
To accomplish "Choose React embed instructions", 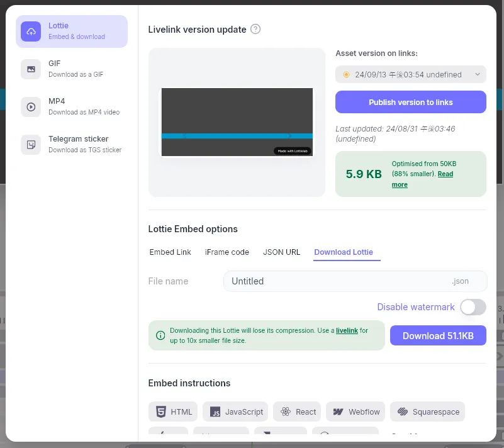I will pyautogui.click(x=298, y=412).
